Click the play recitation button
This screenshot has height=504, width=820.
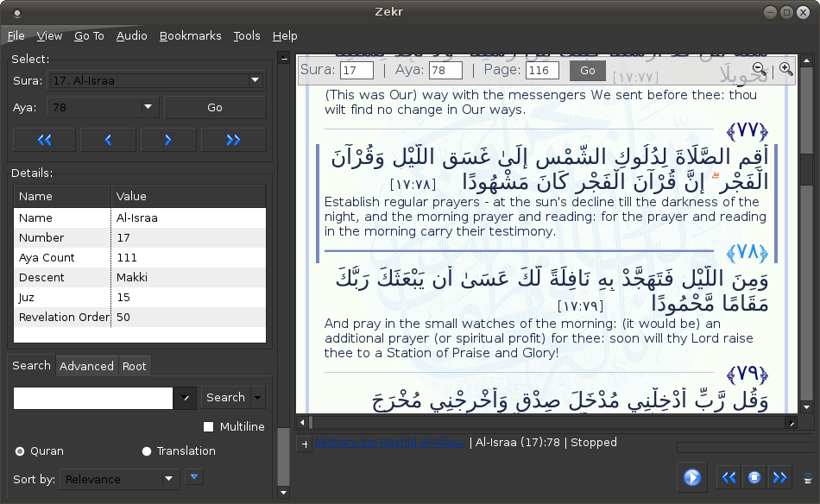(691, 477)
